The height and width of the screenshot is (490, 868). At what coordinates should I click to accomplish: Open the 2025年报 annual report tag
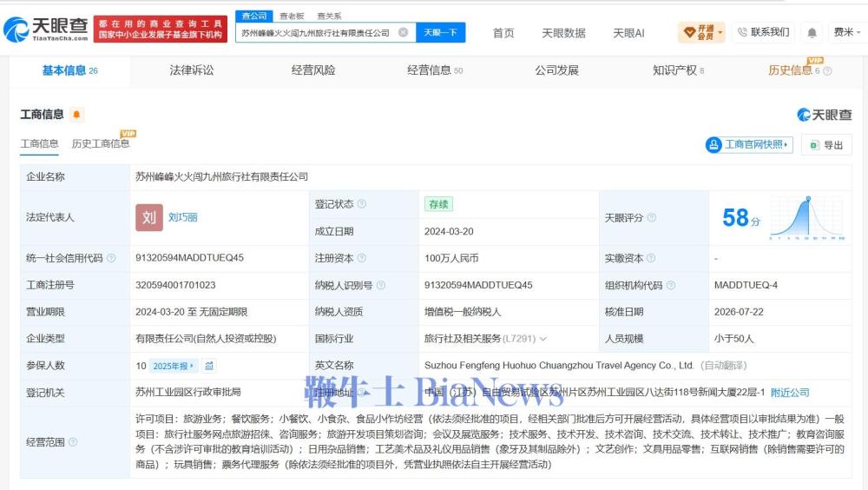click(174, 366)
